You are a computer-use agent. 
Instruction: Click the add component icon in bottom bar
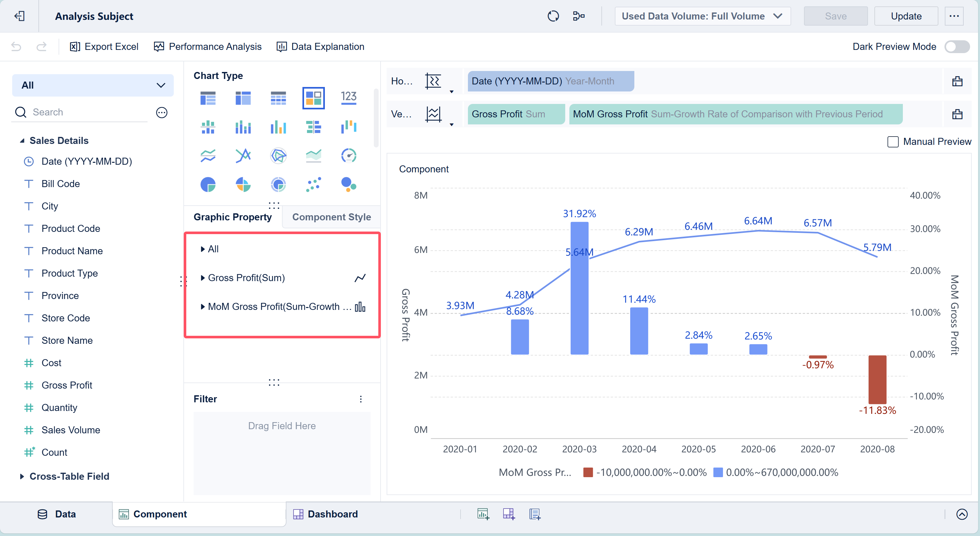[483, 514]
